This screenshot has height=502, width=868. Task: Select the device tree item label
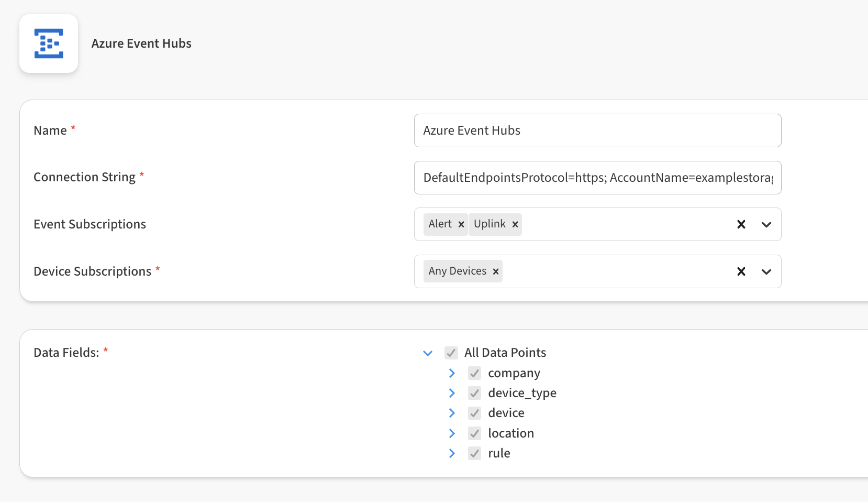(506, 413)
